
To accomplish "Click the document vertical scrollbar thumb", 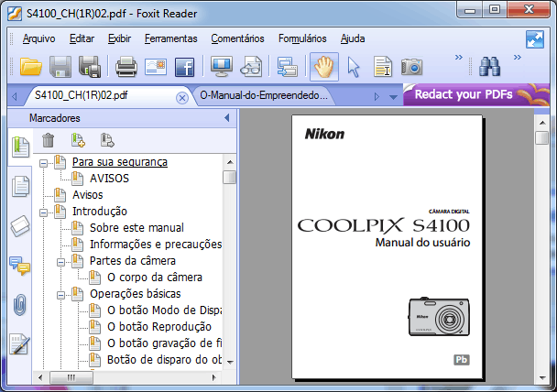I will click(x=542, y=137).
